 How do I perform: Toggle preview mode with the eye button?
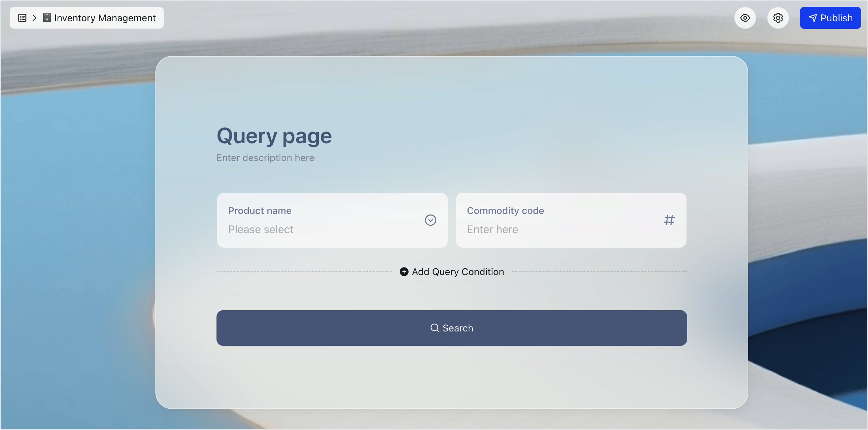pyautogui.click(x=744, y=18)
